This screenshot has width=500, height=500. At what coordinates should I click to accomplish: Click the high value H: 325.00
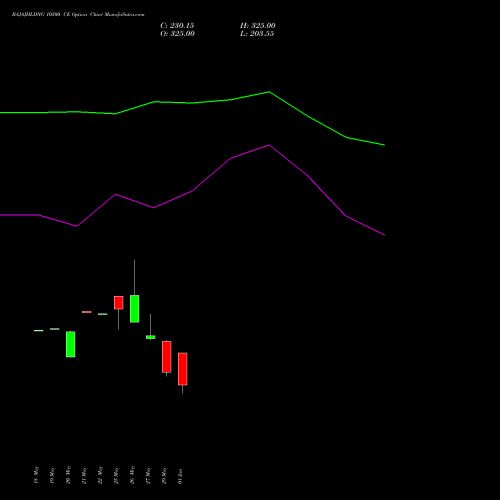pyautogui.click(x=258, y=26)
